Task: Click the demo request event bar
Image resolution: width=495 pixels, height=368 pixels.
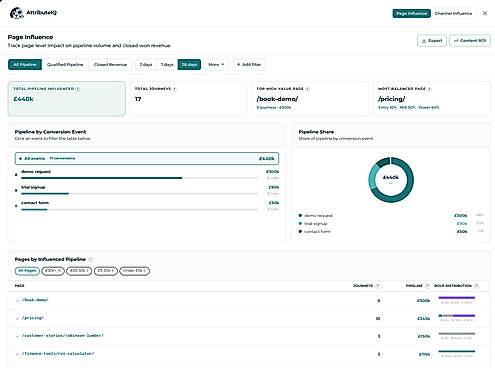Action: click(x=139, y=178)
